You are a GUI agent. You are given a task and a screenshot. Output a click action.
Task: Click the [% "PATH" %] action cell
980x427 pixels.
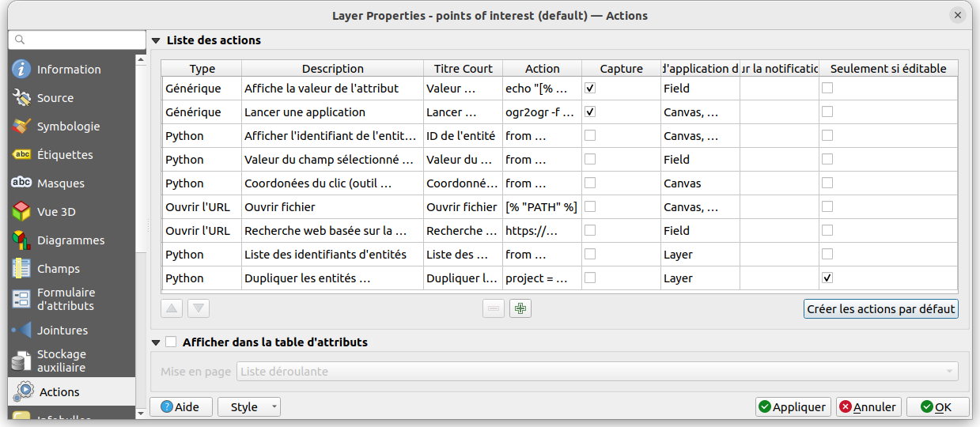543,206
